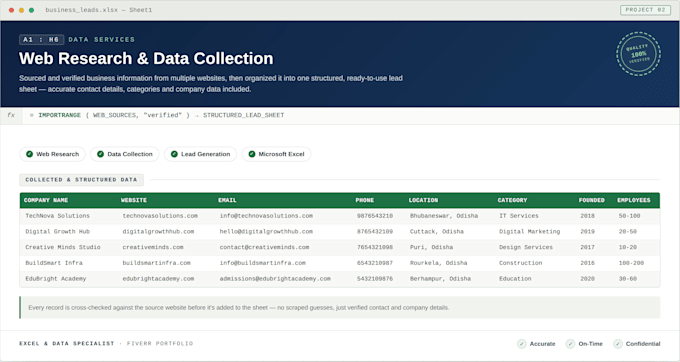Select the Digital Growth Hub cell
Viewport: 680px width, 362px height.
58,232
